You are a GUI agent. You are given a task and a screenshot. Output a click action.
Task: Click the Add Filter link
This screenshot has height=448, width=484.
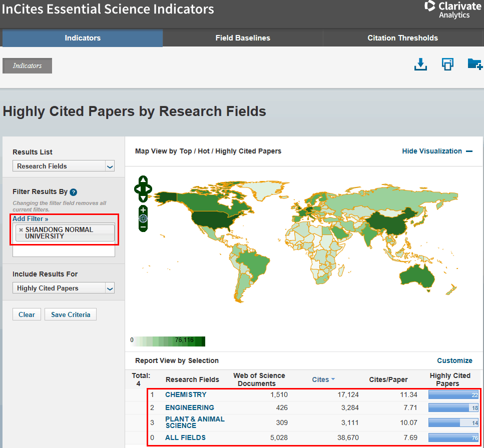pos(30,218)
